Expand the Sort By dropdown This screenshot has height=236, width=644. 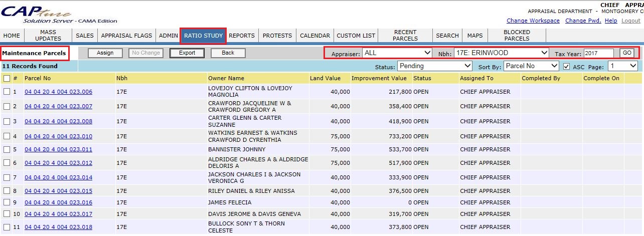[x=531, y=66]
